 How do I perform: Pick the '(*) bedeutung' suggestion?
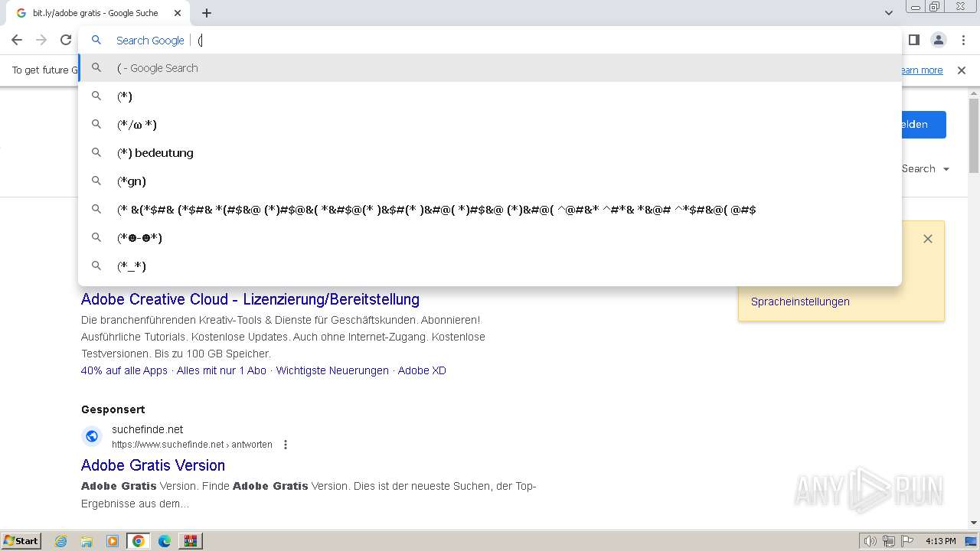[x=490, y=153]
